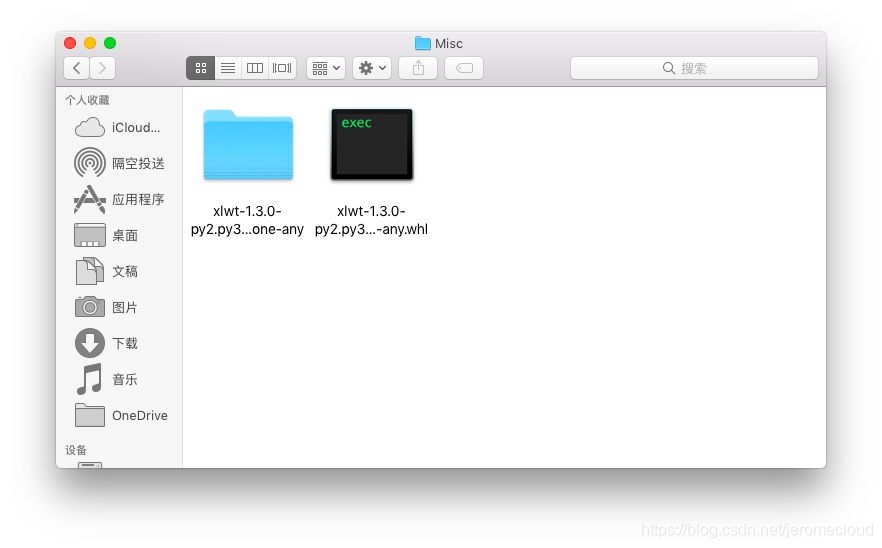
Task: Click the 设备 sidebar section header
Action: (76, 450)
